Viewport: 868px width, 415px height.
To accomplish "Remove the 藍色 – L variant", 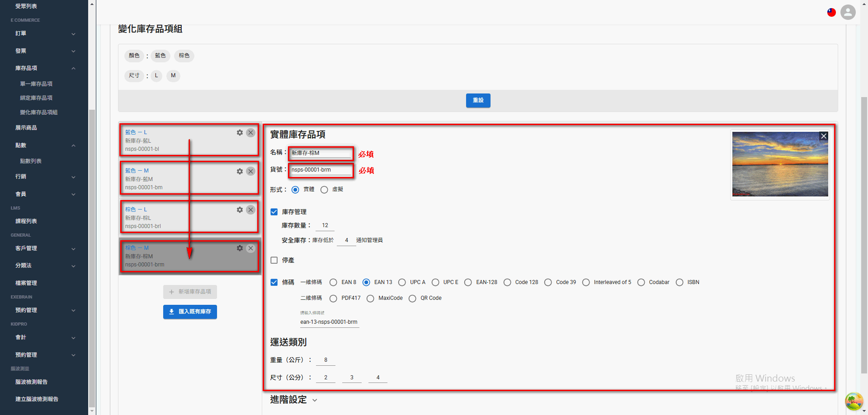I will point(250,133).
